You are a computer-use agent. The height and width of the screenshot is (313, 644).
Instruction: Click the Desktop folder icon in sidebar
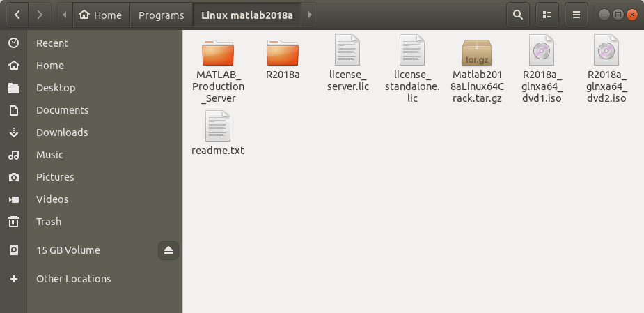click(x=13, y=88)
